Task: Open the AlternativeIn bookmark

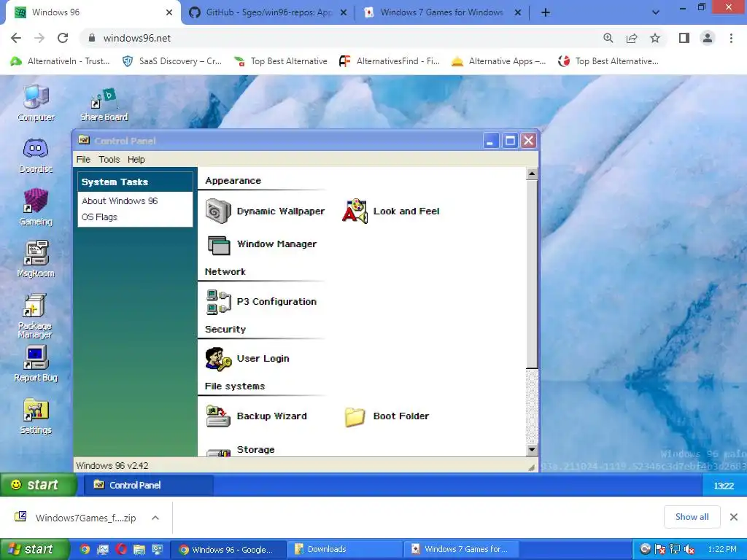Action: click(60, 61)
